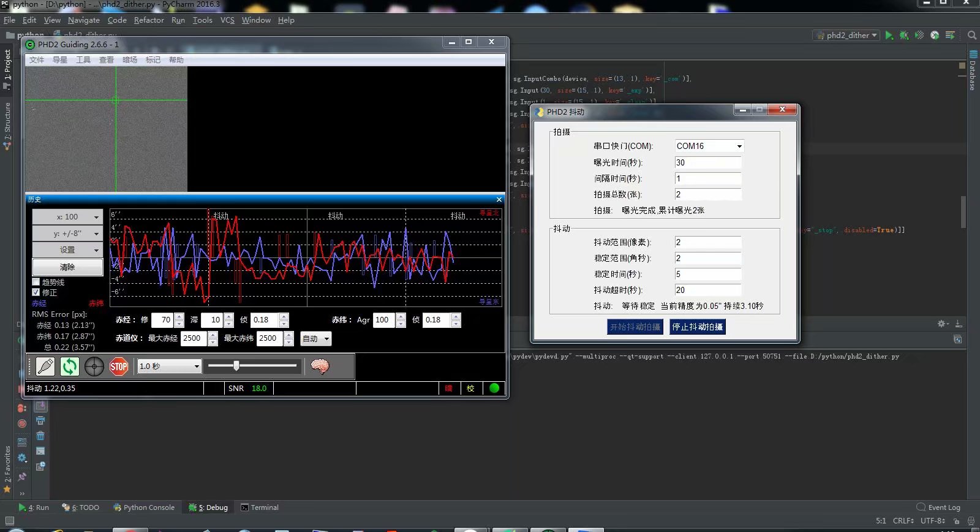Open the Terminal tab
This screenshot has height=532, width=980.
(260, 507)
